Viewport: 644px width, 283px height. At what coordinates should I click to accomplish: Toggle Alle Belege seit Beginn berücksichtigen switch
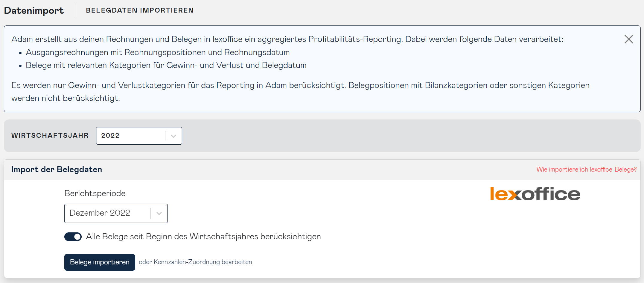point(73,237)
